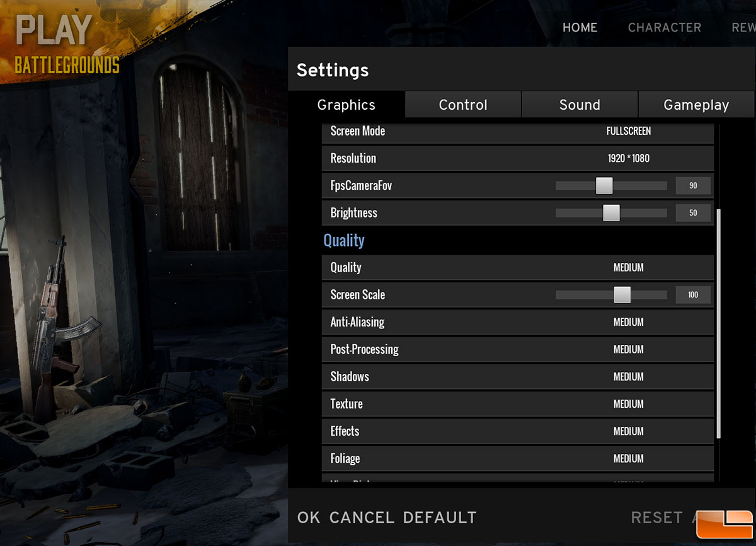Open the CHARACTER menu
This screenshot has width=756, height=546.
point(664,27)
